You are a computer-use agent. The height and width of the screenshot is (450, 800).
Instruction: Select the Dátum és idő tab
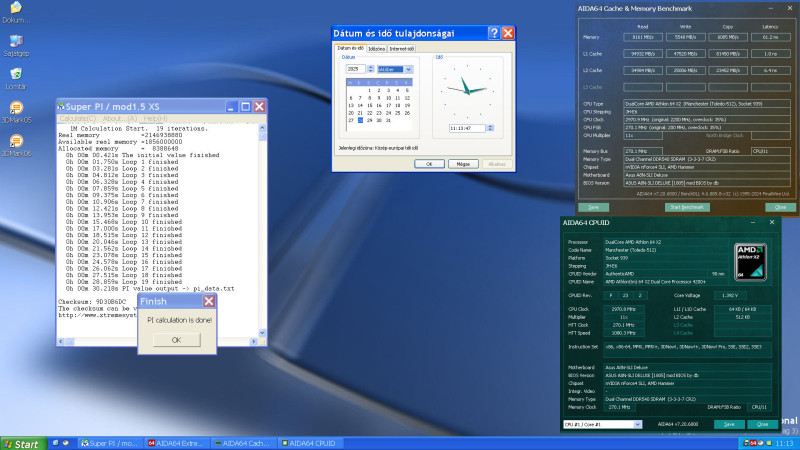351,48
